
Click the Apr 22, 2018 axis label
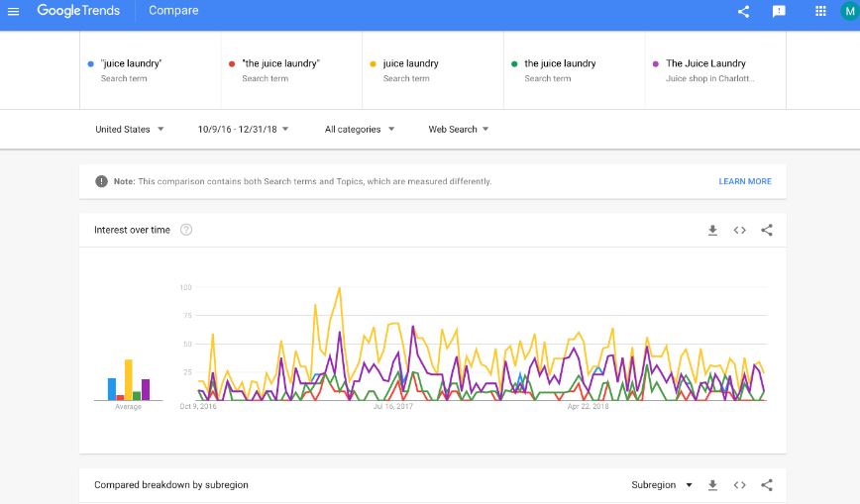pyautogui.click(x=588, y=406)
